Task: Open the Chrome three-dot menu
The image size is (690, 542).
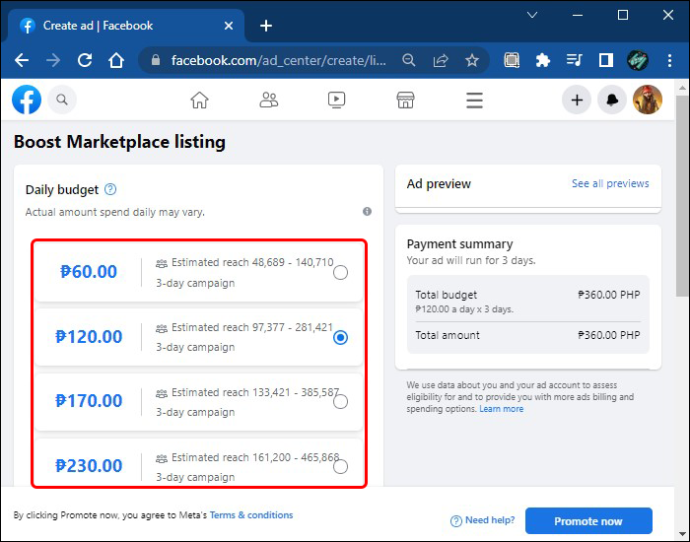Action: click(x=669, y=60)
